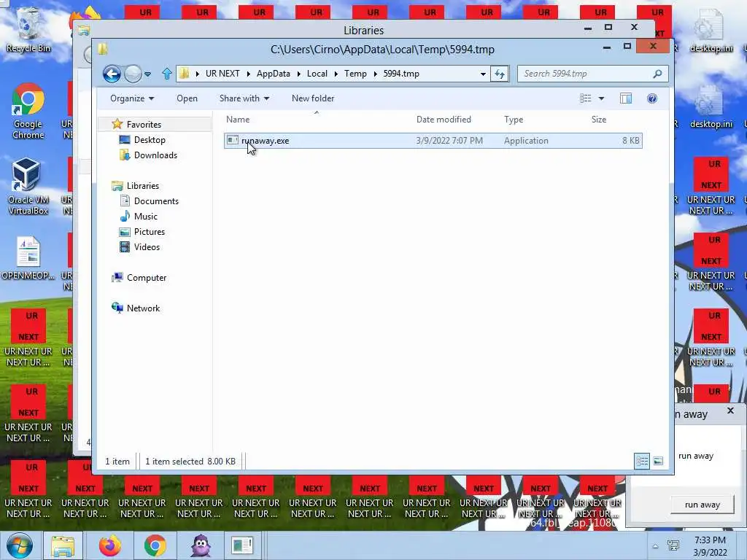The height and width of the screenshot is (560, 747).
Task: Switch to large icons view in the status bar
Action: (x=658, y=461)
